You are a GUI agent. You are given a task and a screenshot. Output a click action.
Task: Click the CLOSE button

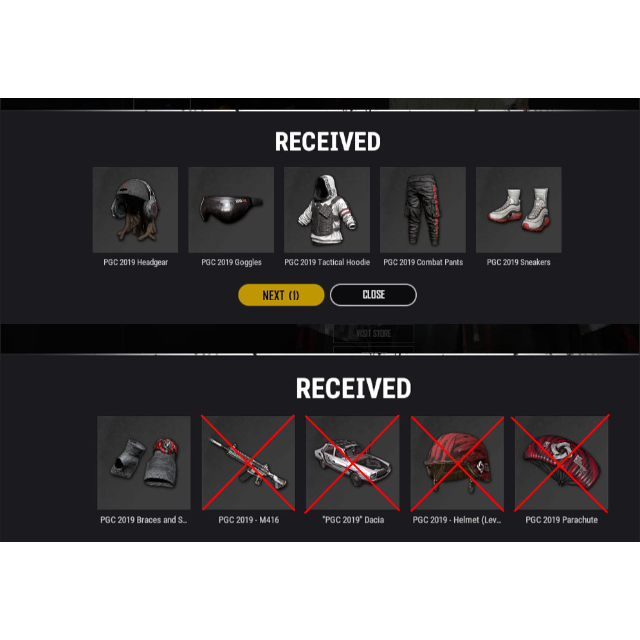[373, 295]
